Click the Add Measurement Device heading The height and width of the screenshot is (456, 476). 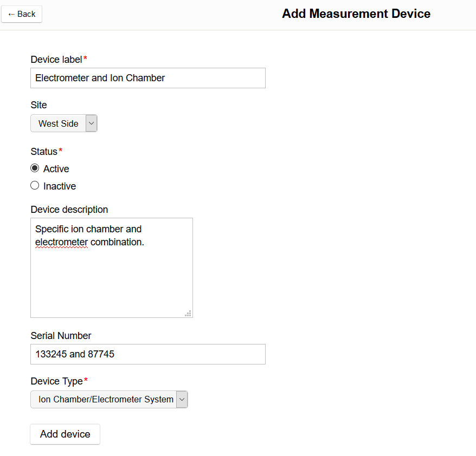pyautogui.click(x=356, y=14)
